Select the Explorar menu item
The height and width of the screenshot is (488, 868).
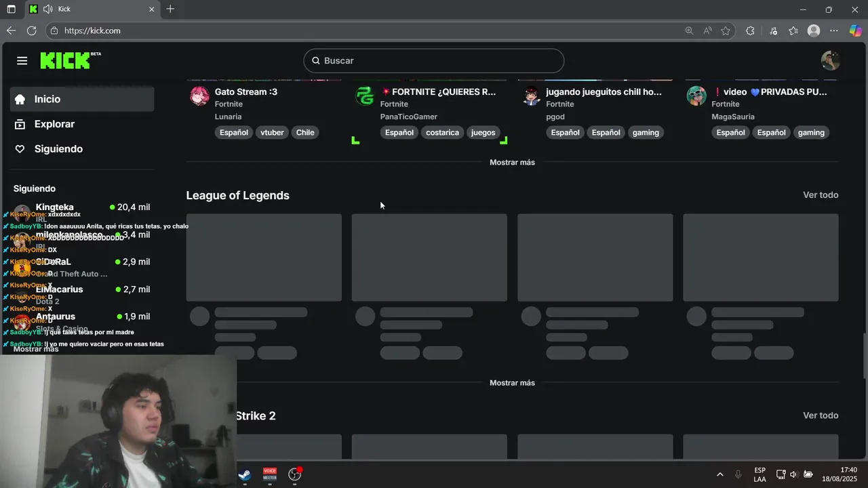82,124
